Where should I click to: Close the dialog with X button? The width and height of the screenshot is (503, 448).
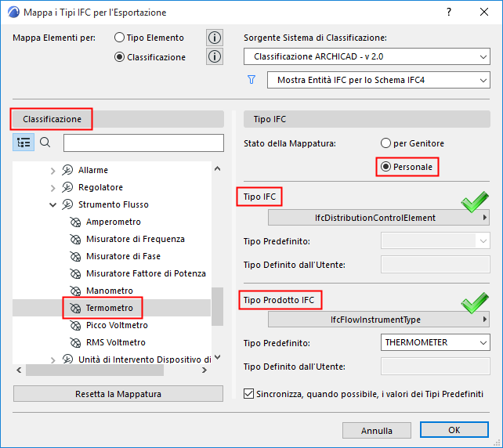[x=484, y=13]
